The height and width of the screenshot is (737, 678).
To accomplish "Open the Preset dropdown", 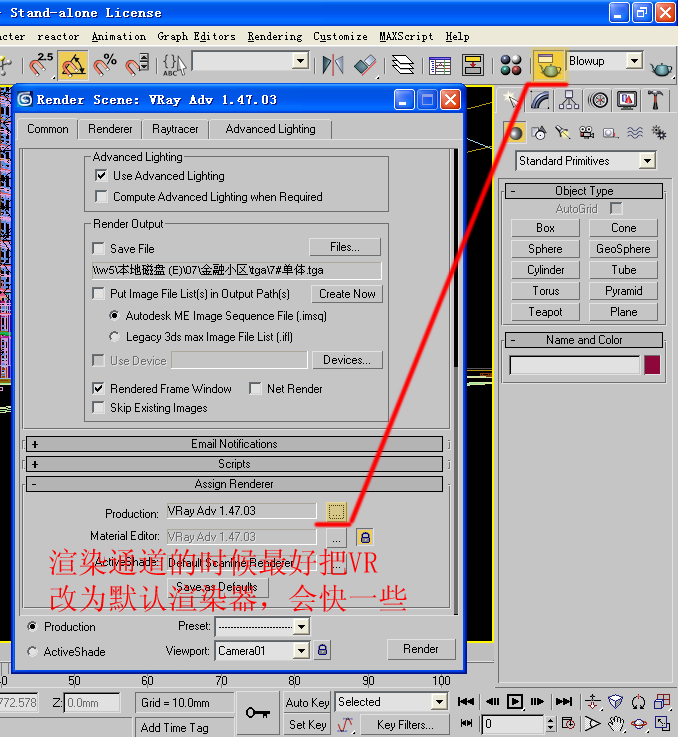I will [302, 627].
